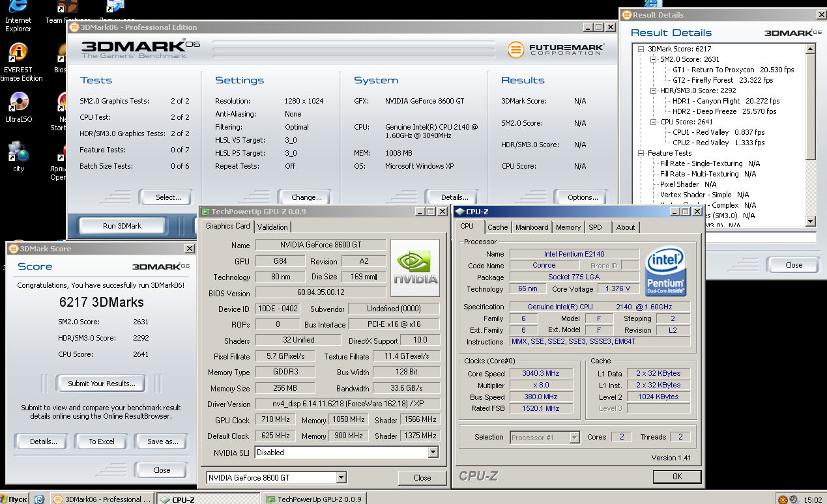Click the 3DMark06 window title bar icon
Image resolution: width=827 pixels, height=504 pixels.
(x=74, y=27)
